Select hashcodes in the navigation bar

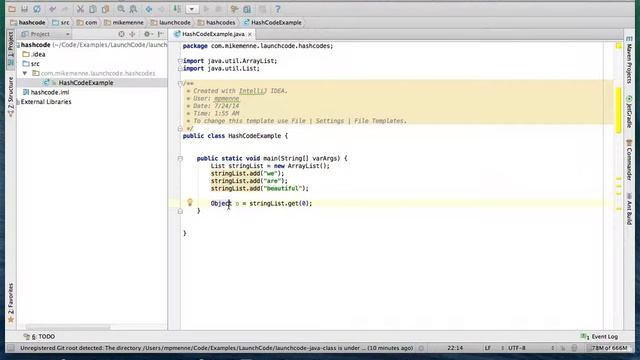217,22
